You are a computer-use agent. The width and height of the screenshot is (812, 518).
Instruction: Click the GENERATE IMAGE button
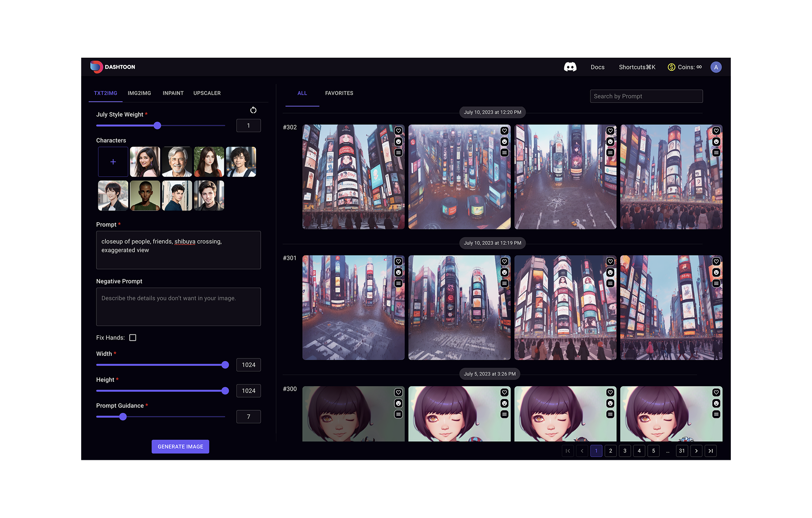[x=180, y=447]
